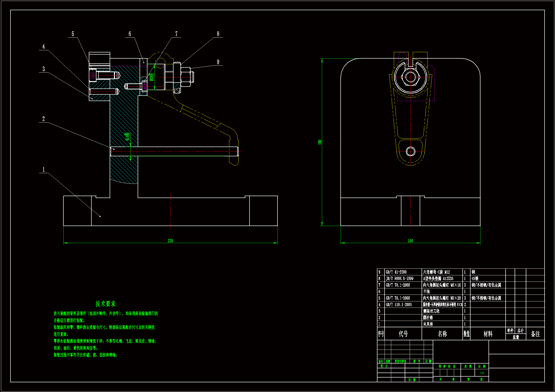
Task: Click the GB/T 41-2000 table cell
Action: coord(396,272)
